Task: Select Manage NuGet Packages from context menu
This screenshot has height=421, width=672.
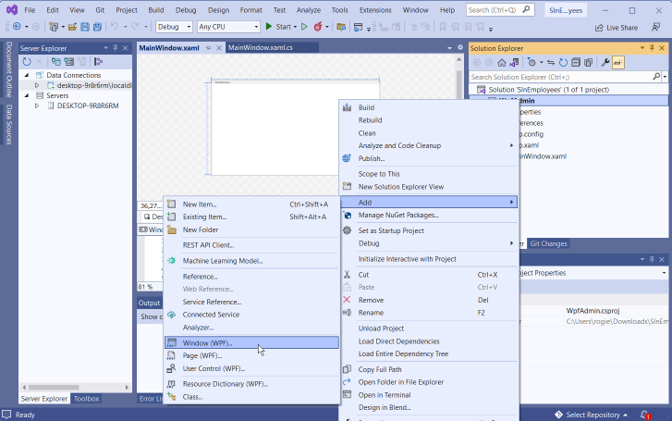Action: pyautogui.click(x=398, y=215)
